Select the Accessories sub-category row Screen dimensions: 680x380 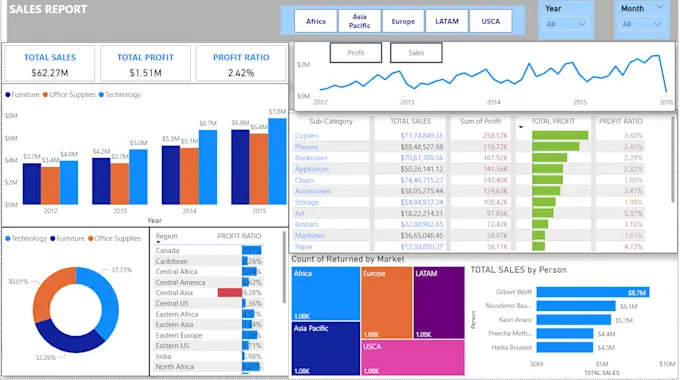tap(468, 191)
